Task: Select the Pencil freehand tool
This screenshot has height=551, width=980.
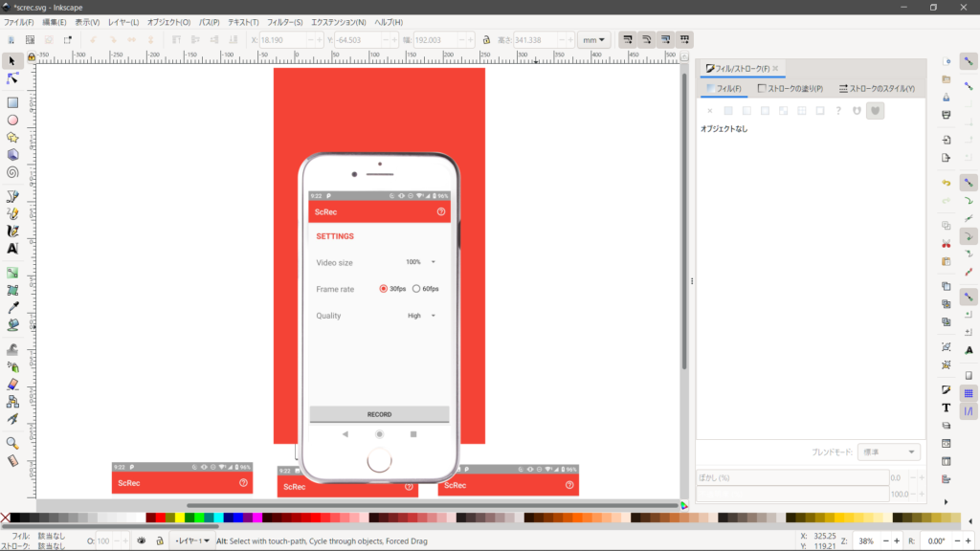Action: point(11,213)
